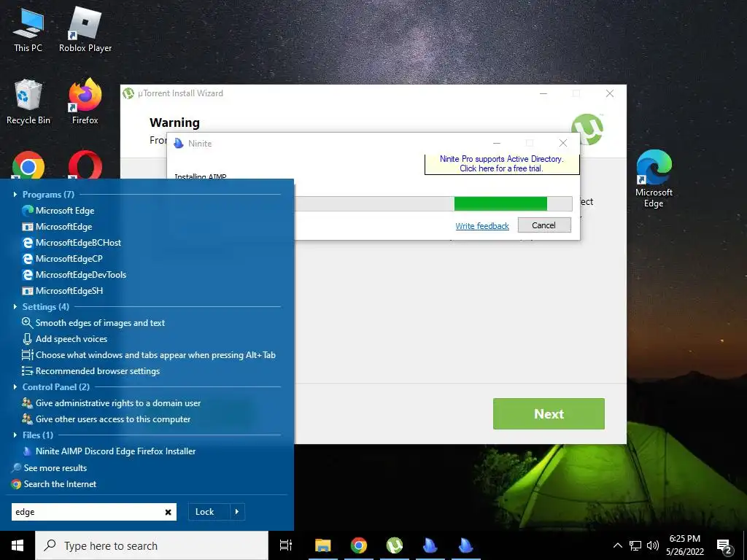Open File Explorer from the taskbar

(x=323, y=545)
